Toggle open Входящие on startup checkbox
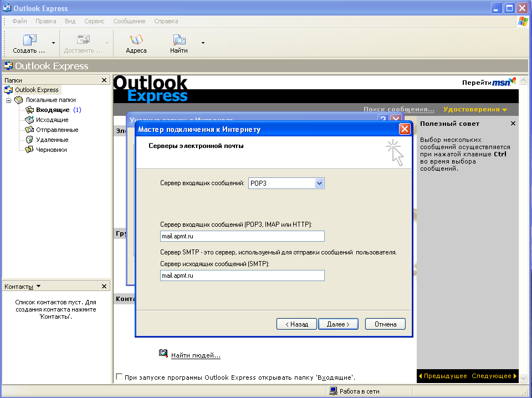The width and height of the screenshot is (532, 398). coord(119,376)
